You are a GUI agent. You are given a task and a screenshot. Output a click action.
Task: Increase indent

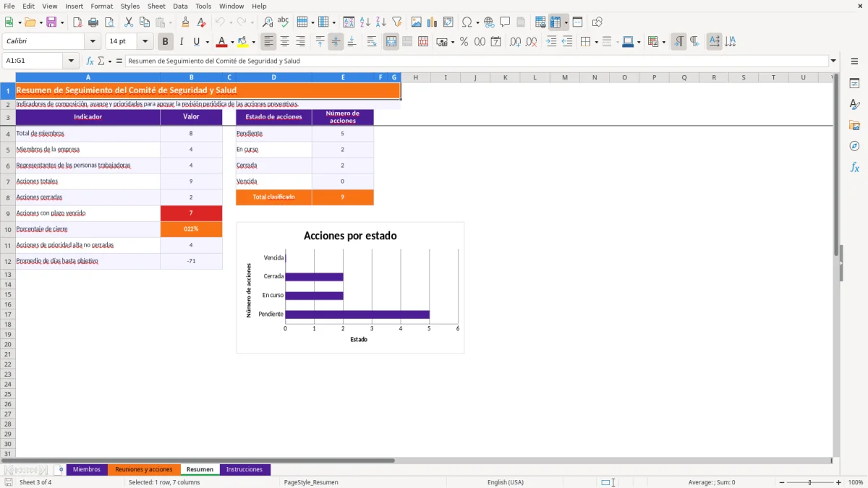click(x=551, y=42)
